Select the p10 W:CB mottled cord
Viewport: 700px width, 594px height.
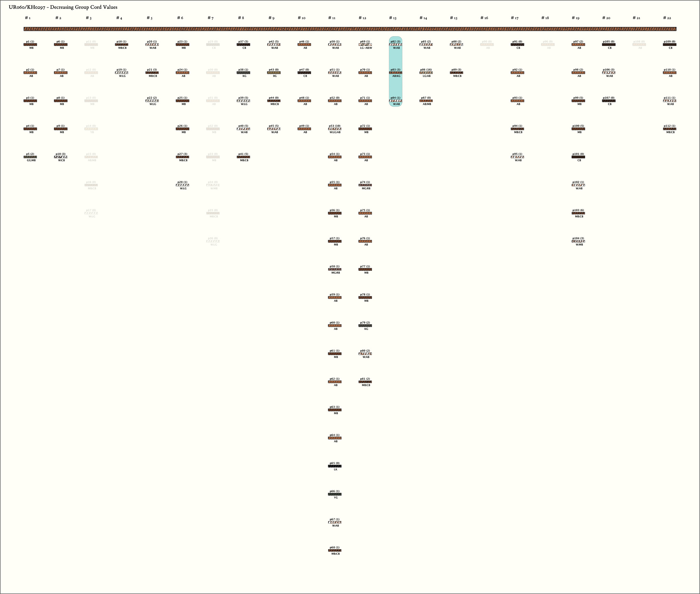pos(61,157)
